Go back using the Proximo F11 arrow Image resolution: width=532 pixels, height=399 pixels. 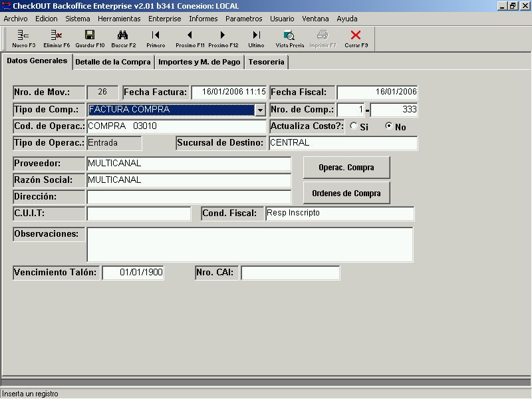190,39
